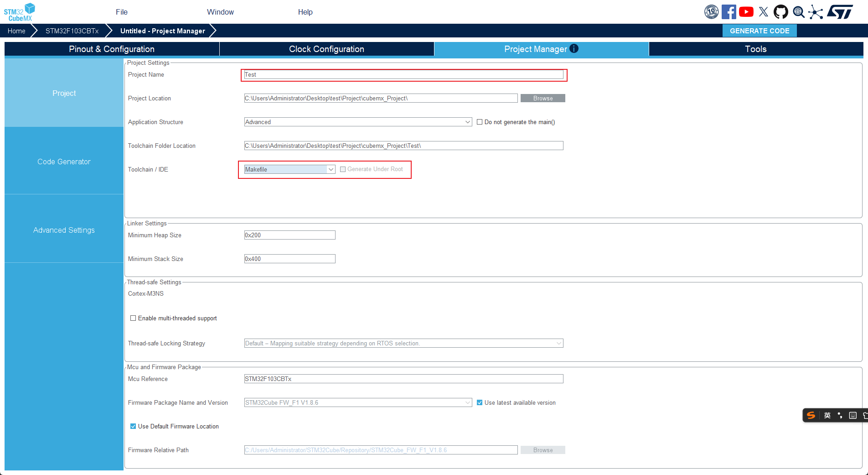The width and height of the screenshot is (868, 475).
Task: Open the Window menu
Action: [x=220, y=12]
